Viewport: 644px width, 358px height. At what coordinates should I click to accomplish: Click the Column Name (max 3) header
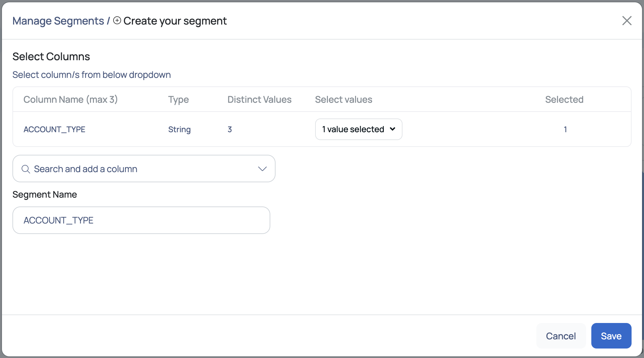pyautogui.click(x=70, y=99)
